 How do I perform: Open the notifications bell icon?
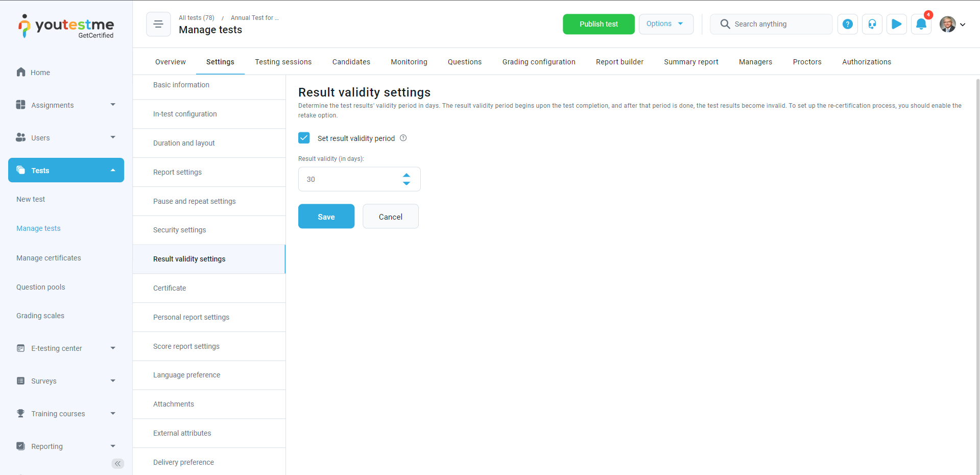click(x=921, y=24)
